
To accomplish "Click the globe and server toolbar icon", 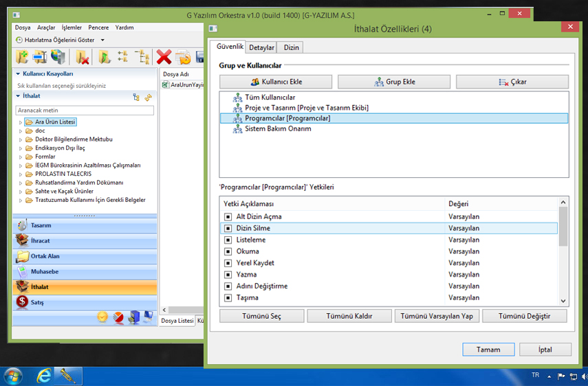I will tap(58, 57).
